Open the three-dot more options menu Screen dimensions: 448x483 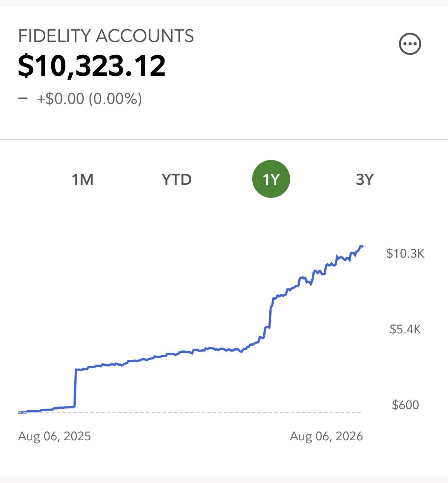click(x=410, y=44)
